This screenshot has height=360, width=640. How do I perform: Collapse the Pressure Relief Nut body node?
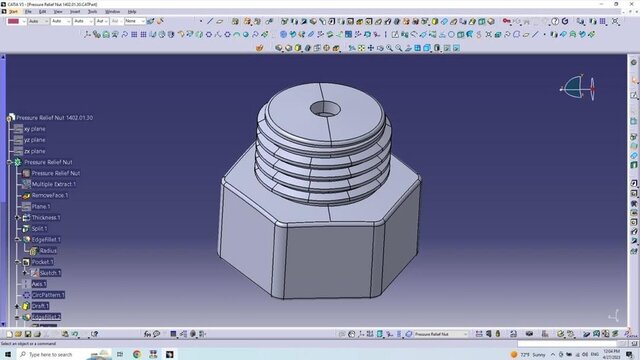tap(9, 162)
